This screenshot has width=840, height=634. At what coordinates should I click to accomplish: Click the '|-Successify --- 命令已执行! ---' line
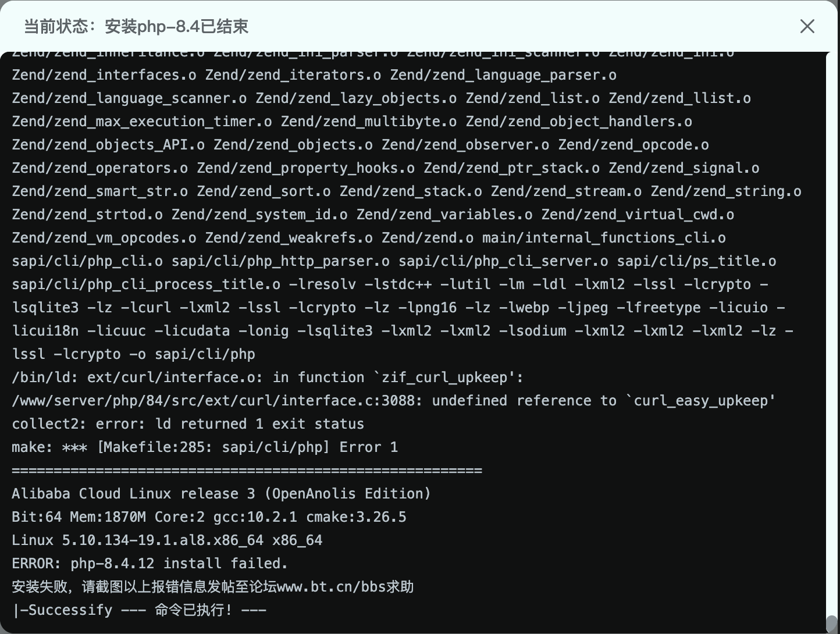tap(139, 610)
